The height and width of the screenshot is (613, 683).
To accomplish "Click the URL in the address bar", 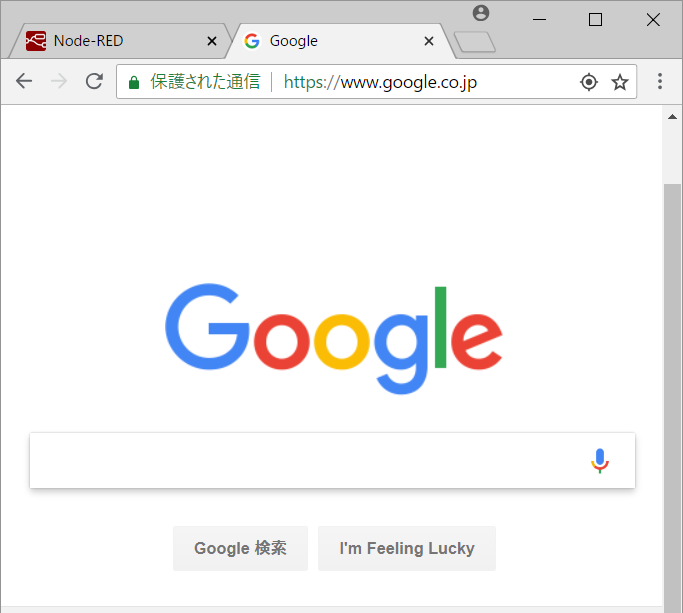I will [x=380, y=82].
